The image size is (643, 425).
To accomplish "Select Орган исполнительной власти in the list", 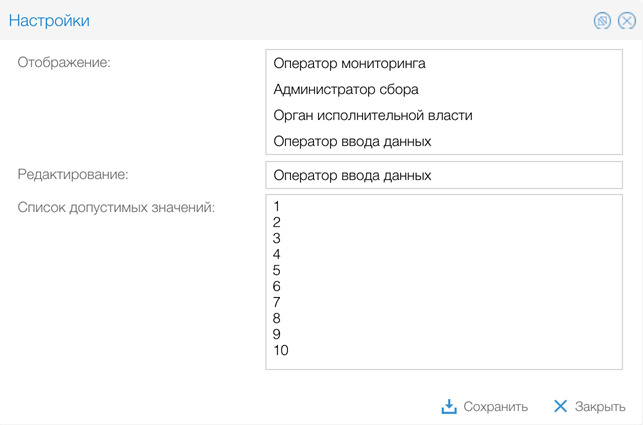I will click(372, 116).
